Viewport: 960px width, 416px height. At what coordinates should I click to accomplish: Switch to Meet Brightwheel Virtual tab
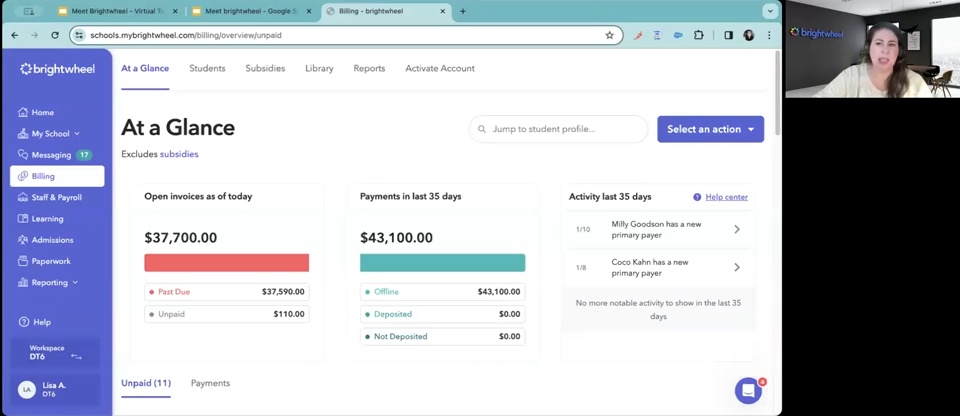(x=119, y=11)
